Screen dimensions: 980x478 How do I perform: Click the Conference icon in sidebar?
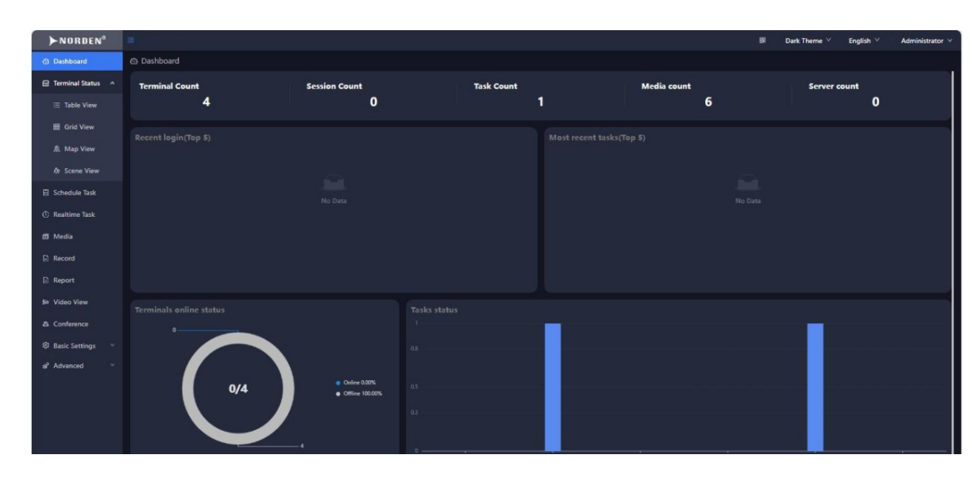(x=45, y=324)
